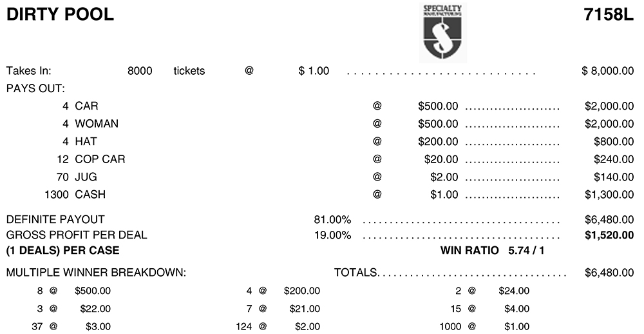Image resolution: width=644 pixels, height=334 pixels.
Task: Click the JUG prize label
Action: (x=86, y=177)
